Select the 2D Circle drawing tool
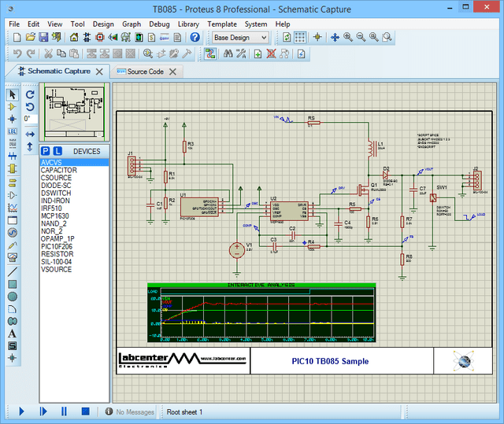This screenshot has height=424, width=504. point(13,297)
